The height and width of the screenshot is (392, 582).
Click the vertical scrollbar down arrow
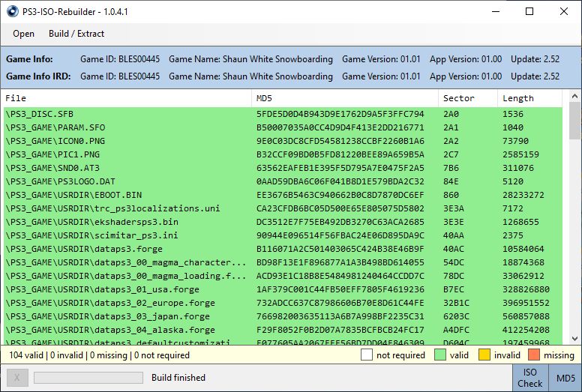click(x=575, y=340)
